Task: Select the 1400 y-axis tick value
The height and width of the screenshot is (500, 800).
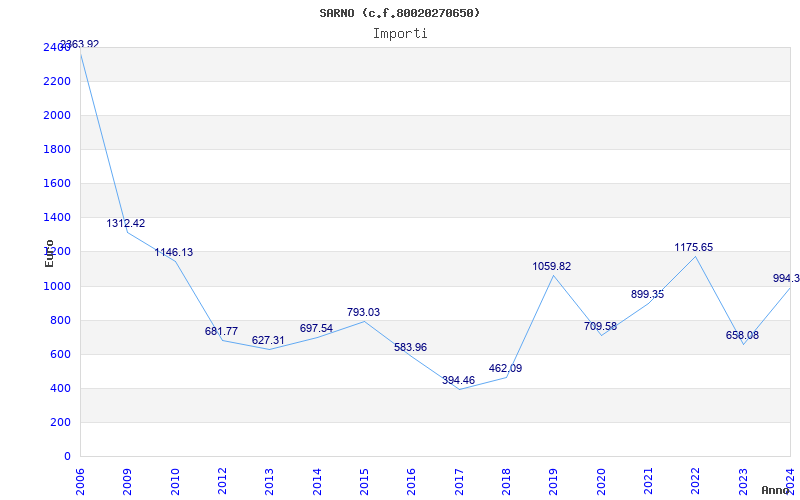Action: pyautogui.click(x=57, y=218)
